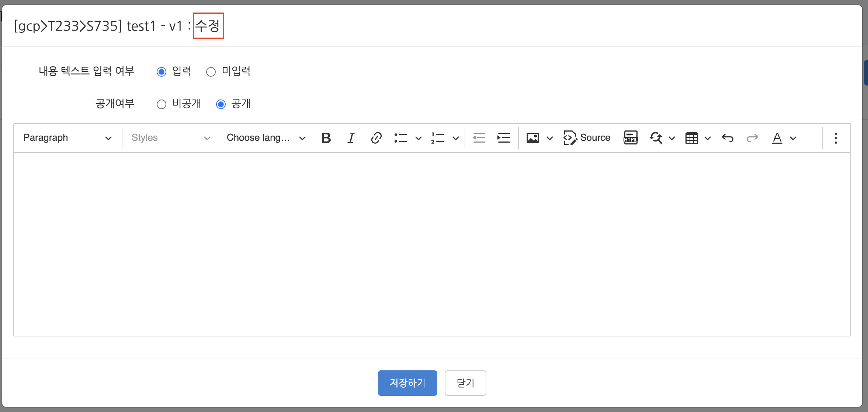The width and height of the screenshot is (868, 412).
Task: Click the 저장하기 save button
Action: 407,383
